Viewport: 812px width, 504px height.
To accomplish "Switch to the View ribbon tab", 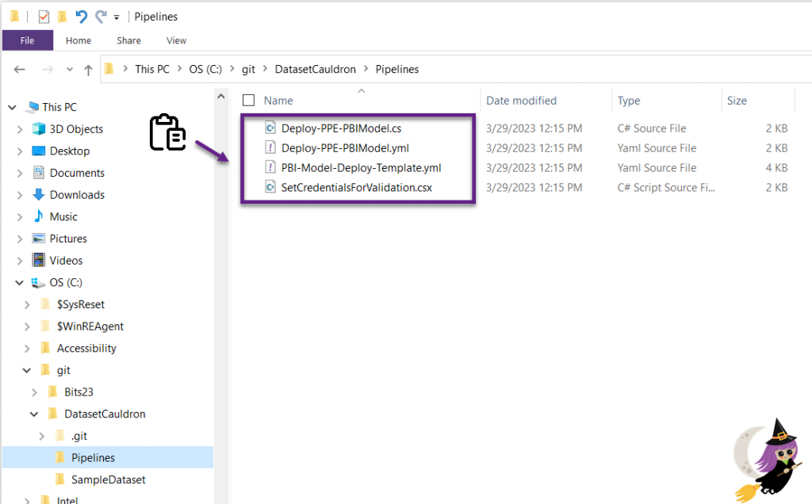I will click(176, 40).
